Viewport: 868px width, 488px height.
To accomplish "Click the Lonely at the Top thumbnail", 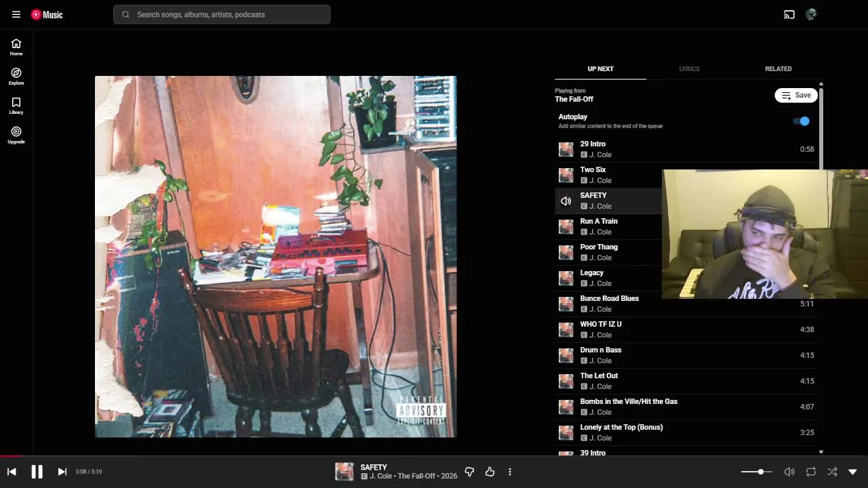I will [566, 433].
